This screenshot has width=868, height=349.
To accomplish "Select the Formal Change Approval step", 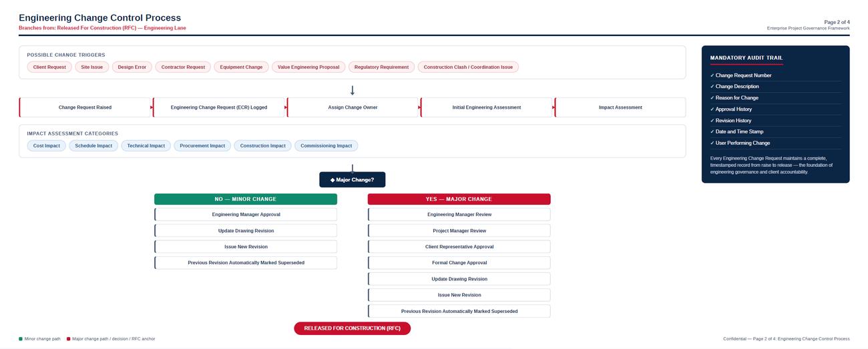I will 459,263.
